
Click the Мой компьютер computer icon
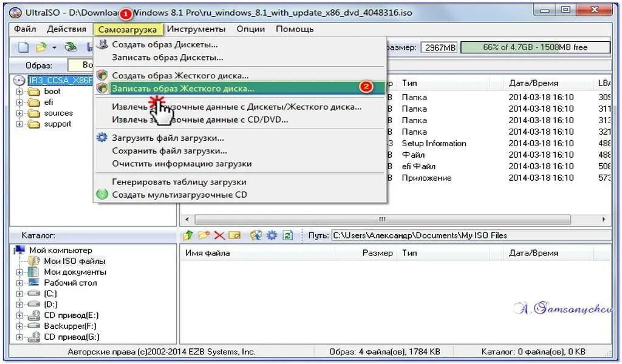click(19, 251)
